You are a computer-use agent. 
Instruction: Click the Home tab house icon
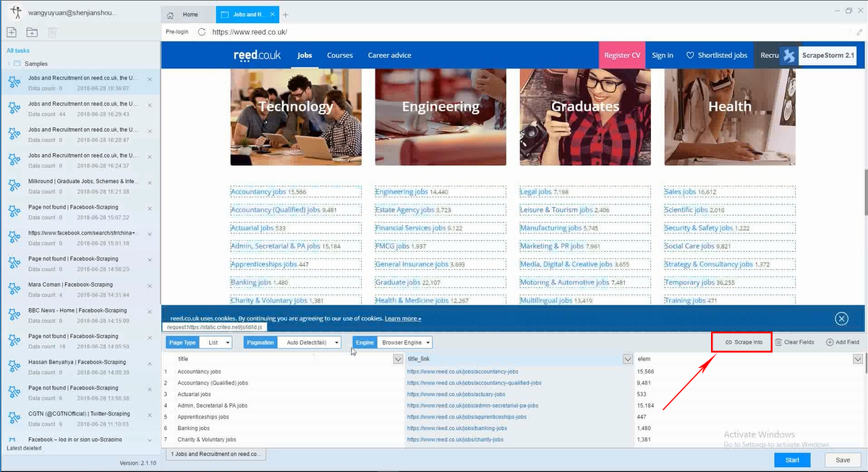[170, 14]
